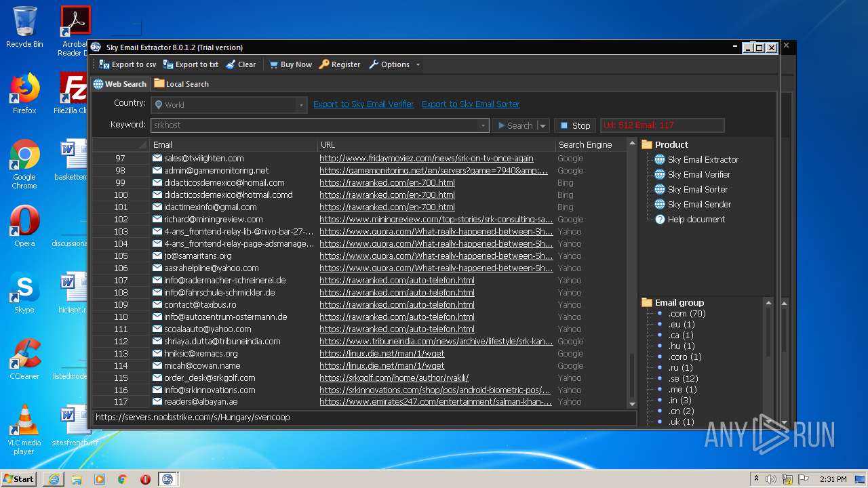
Task: Open the Options menu
Action: [394, 64]
